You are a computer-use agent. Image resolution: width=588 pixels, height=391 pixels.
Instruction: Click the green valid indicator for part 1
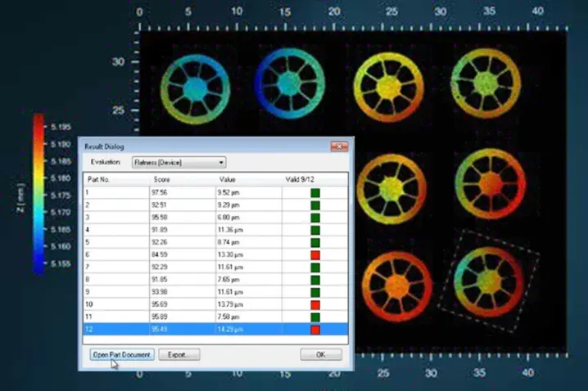click(314, 193)
